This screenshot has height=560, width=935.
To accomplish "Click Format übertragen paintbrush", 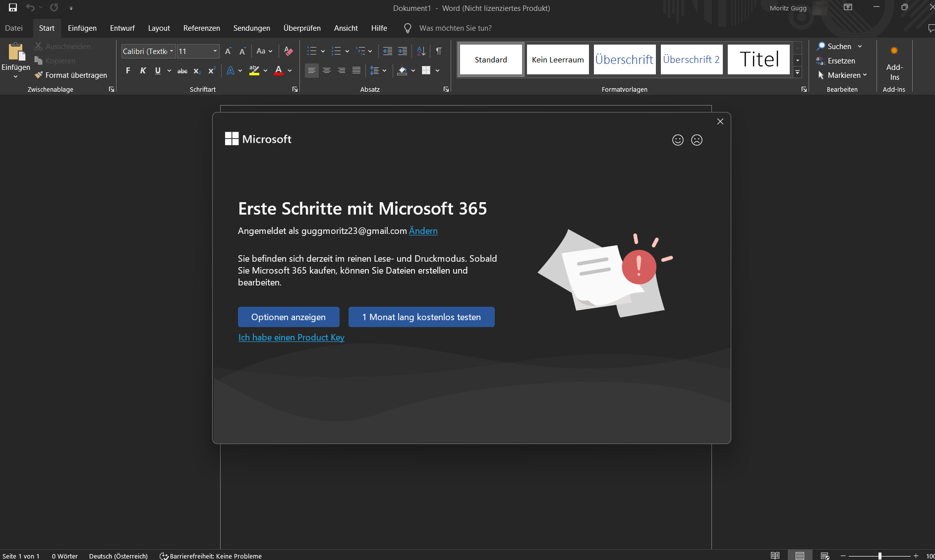I will [71, 75].
